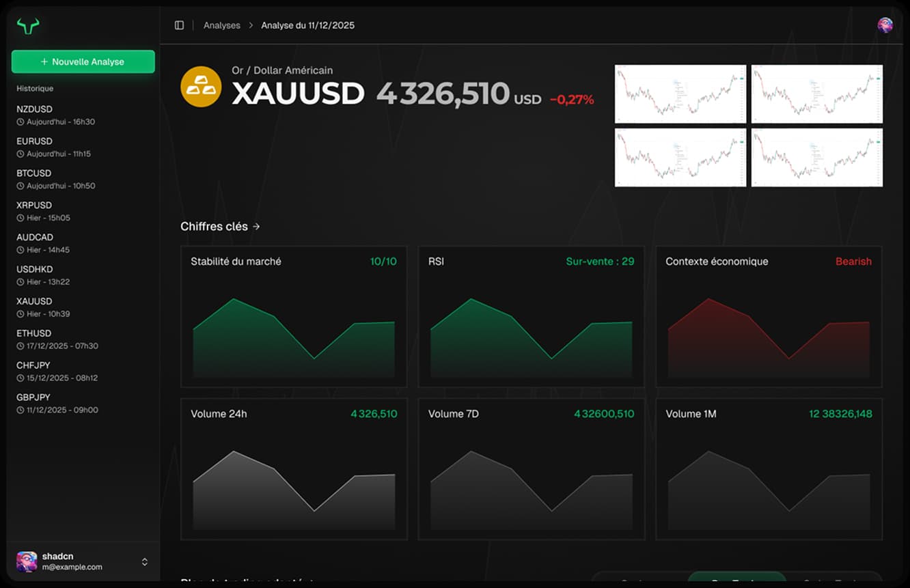Select BTCUSD analysis from Historique

tap(34, 173)
